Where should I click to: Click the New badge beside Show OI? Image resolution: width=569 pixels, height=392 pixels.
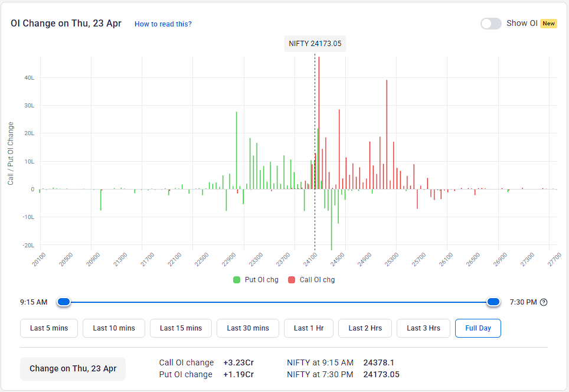548,23
